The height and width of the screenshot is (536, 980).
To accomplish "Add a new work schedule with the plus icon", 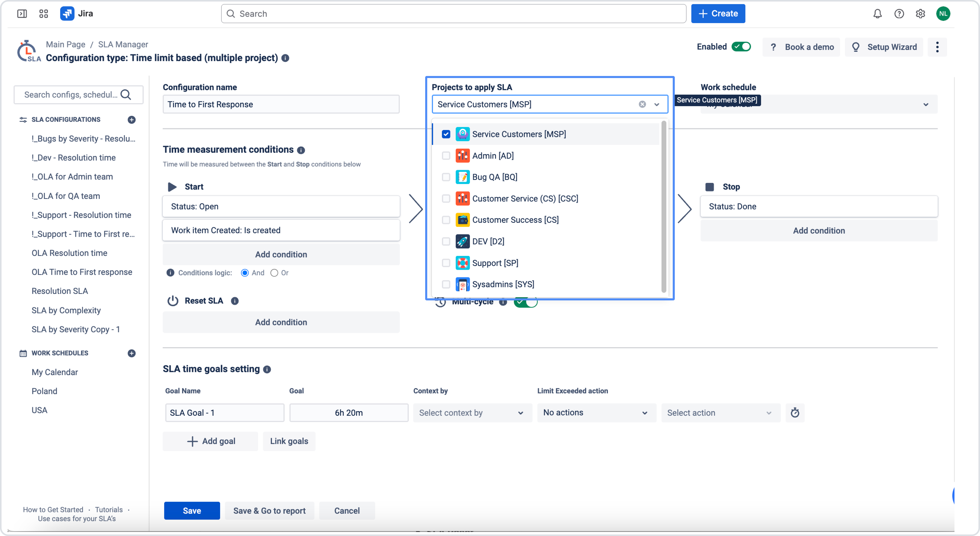I will [x=132, y=353].
